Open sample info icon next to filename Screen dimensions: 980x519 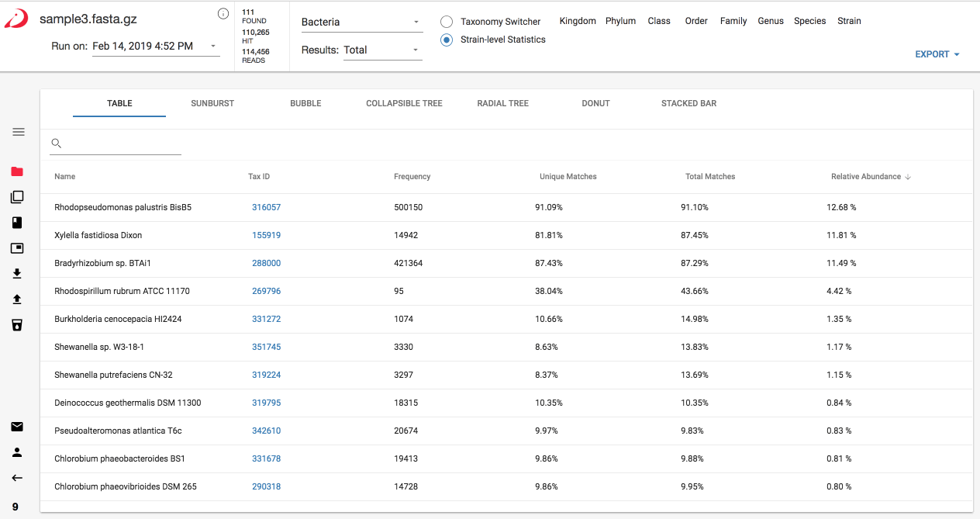[x=223, y=13]
